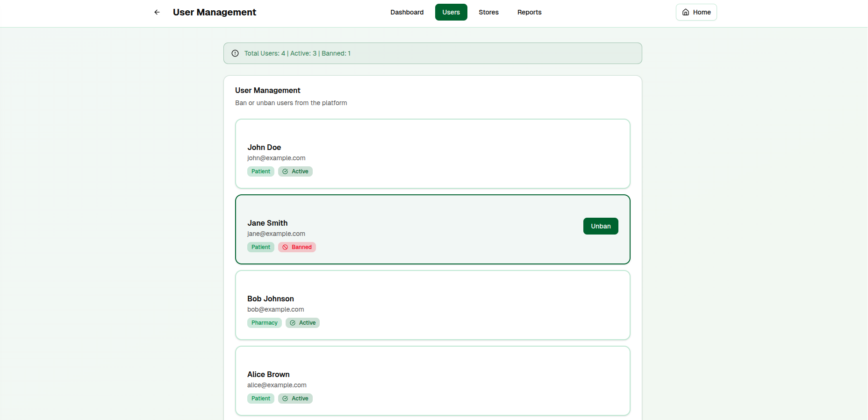Select Bob Johnson's user card
Screen dimensions: 868x420
pyautogui.click(x=432, y=305)
